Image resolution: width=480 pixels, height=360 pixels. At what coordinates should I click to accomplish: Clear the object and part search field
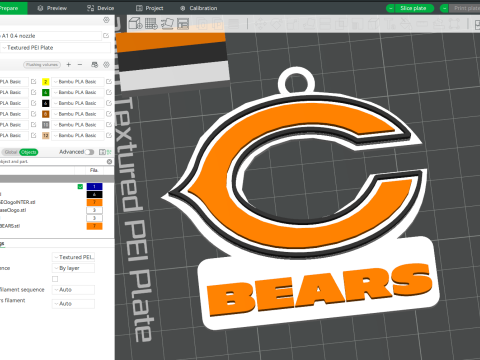[109, 162]
